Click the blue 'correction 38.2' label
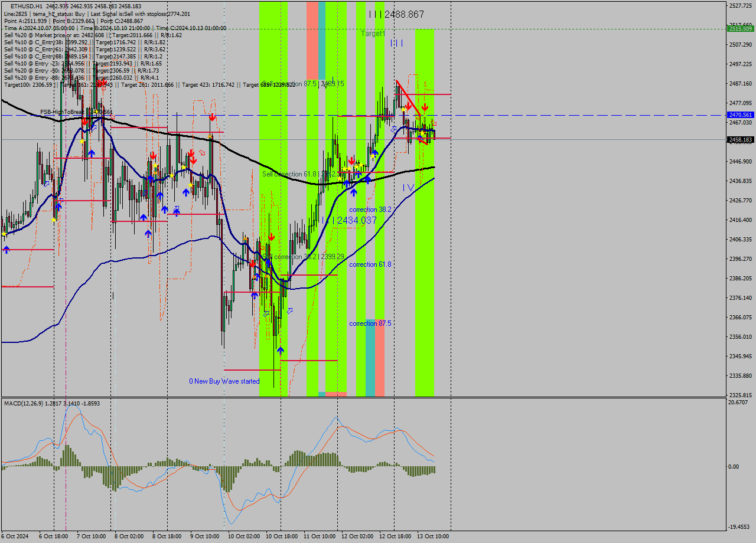This screenshot has width=756, height=543. click(370, 210)
